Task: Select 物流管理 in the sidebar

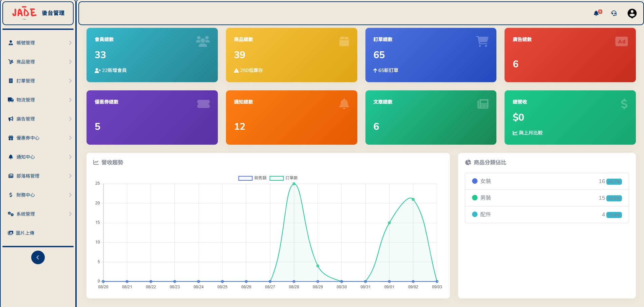Action: tap(38, 100)
